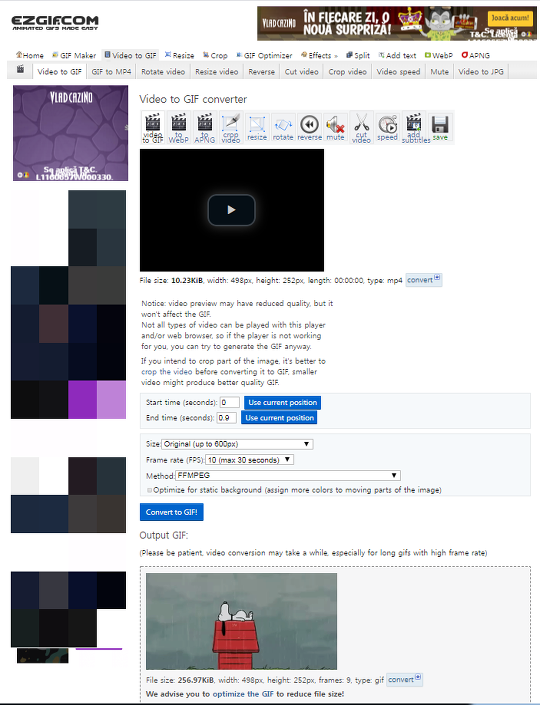Open APNG in the top menu
Screen dimensions: 540x705
coord(476,55)
